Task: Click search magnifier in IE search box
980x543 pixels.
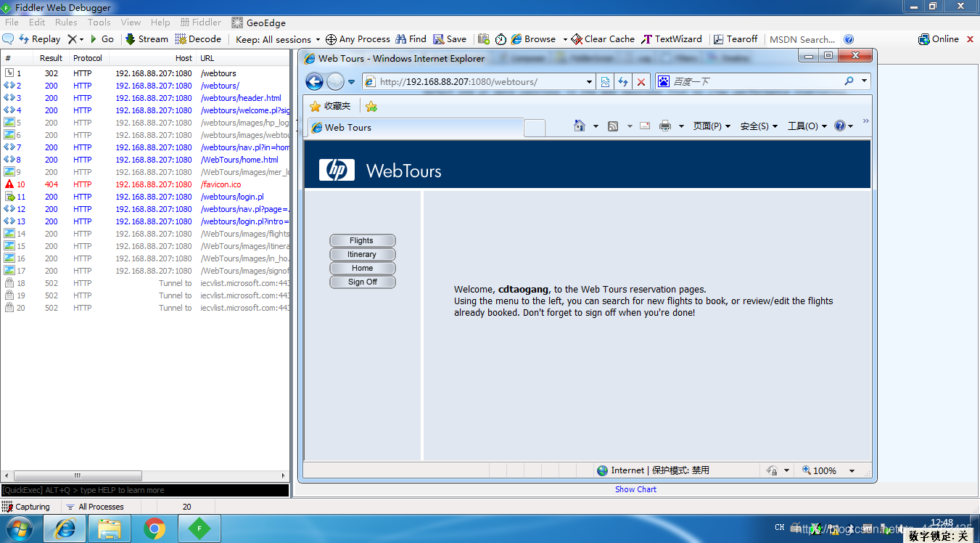Action: pos(849,81)
